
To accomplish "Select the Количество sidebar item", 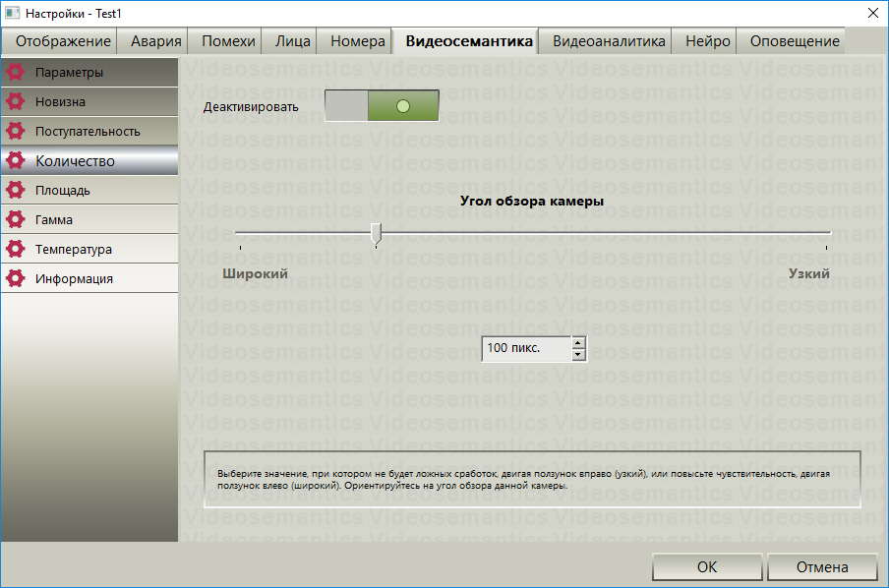I will 89,160.
